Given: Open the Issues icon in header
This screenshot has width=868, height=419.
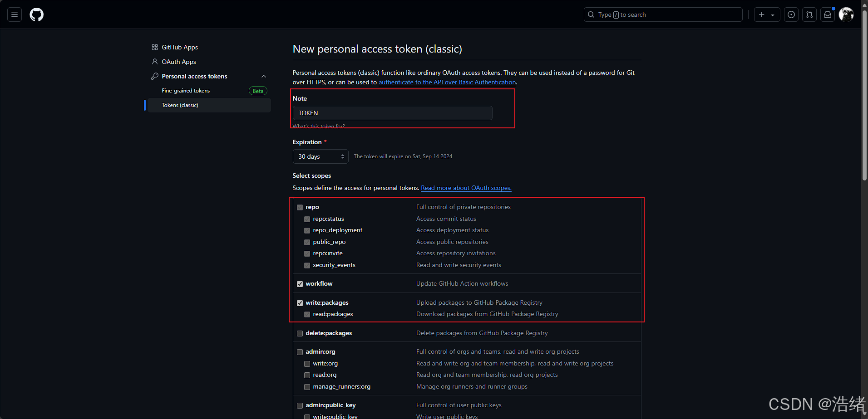Looking at the screenshot, I should point(791,15).
